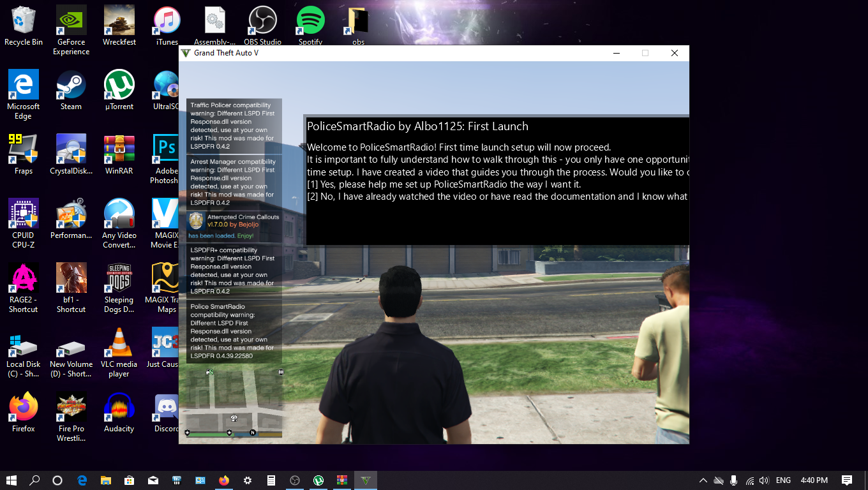Image resolution: width=868 pixels, height=490 pixels.
Task: Click the WinRAR desktop icon
Action: pos(119,155)
